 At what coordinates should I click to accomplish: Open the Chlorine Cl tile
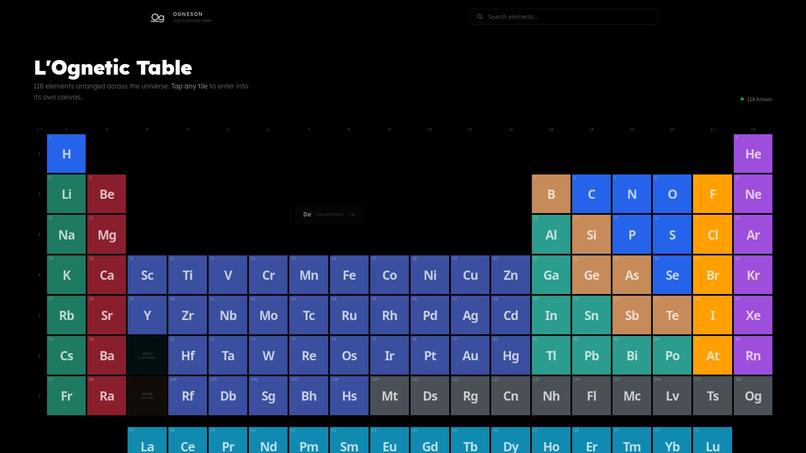[712, 234]
